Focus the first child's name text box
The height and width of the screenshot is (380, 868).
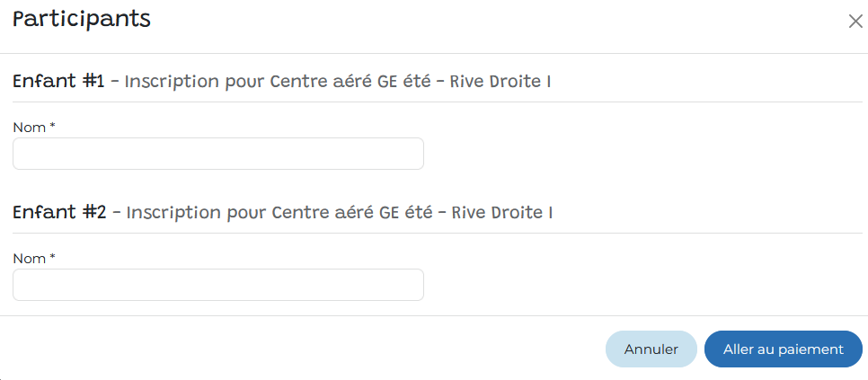coord(217,154)
